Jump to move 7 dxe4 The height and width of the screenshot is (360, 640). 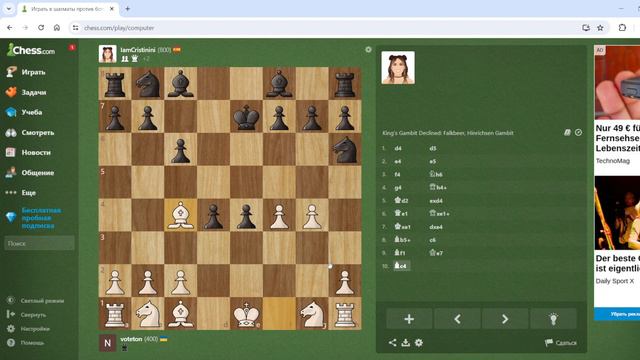[x=436, y=227]
